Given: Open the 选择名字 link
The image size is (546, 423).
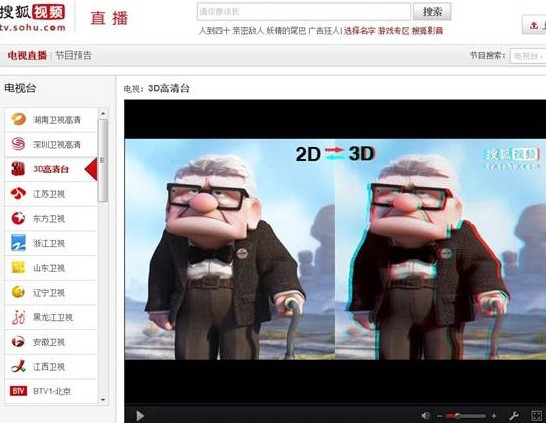Looking at the screenshot, I should [360, 31].
